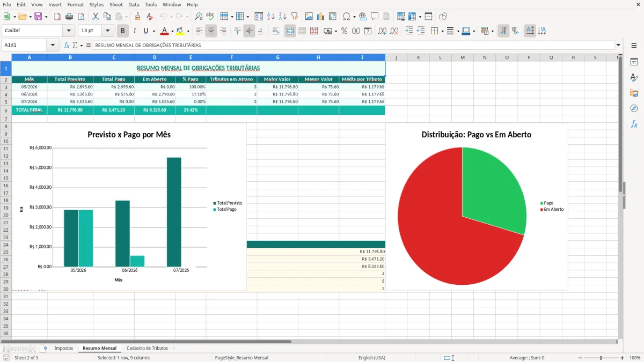The height and width of the screenshot is (362, 644).
Task: Click the Print icon
Action: pos(69,17)
